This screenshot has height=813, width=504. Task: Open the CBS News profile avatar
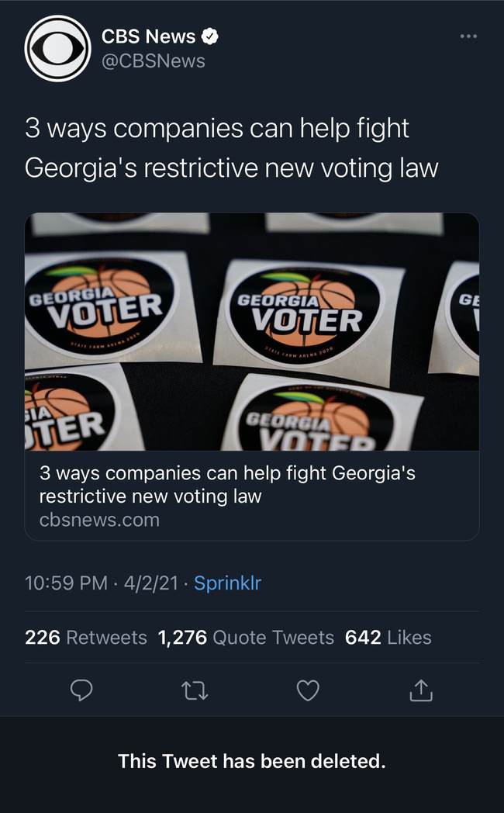click(x=57, y=48)
